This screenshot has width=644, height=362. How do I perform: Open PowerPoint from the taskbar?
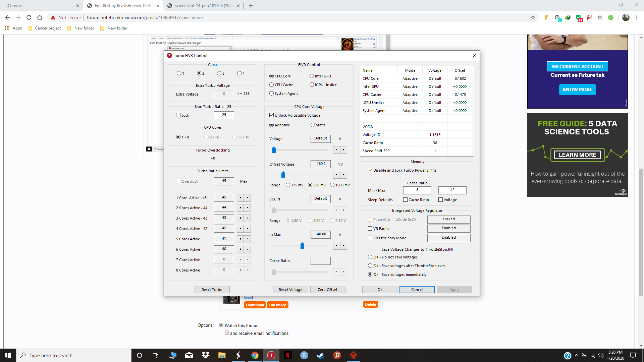pos(337,355)
